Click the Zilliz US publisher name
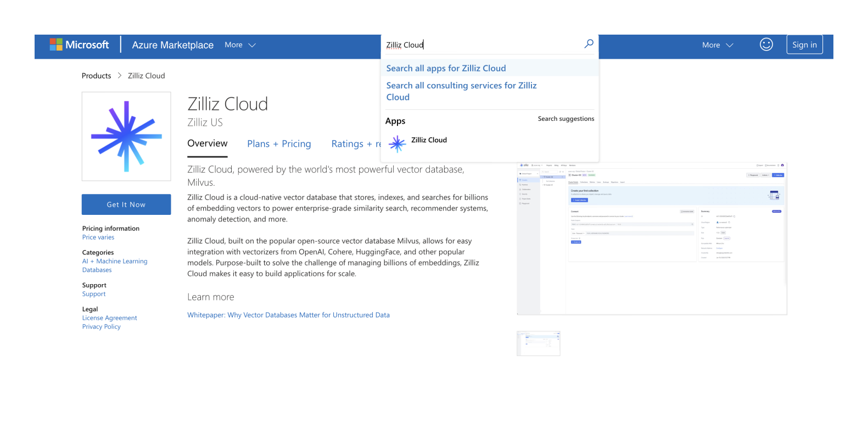868x427 pixels. (x=205, y=123)
